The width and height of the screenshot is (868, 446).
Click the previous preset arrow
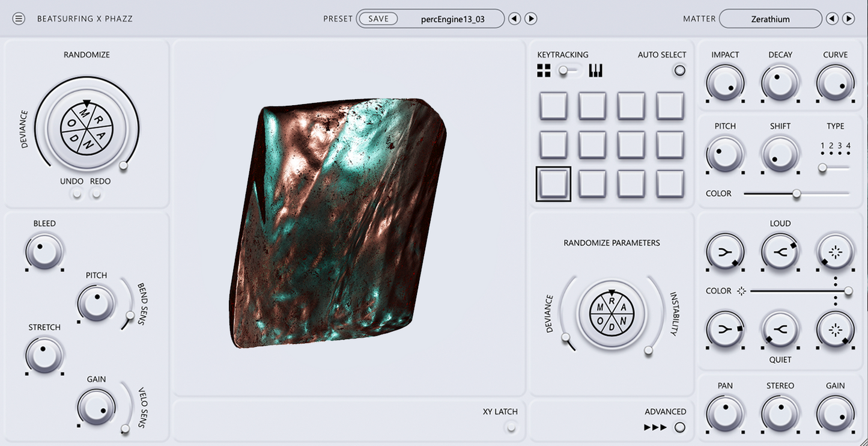514,19
